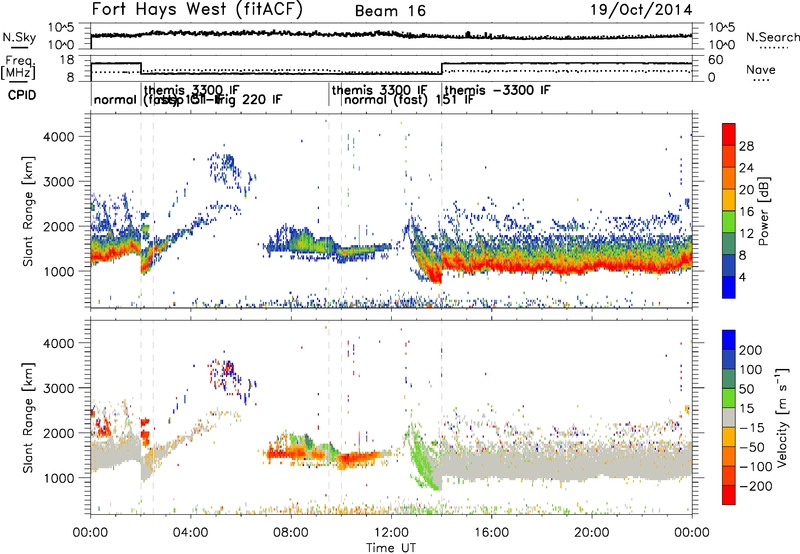
Task: Click 'Slant Range [km]' label of power panel
Action: pos(28,211)
